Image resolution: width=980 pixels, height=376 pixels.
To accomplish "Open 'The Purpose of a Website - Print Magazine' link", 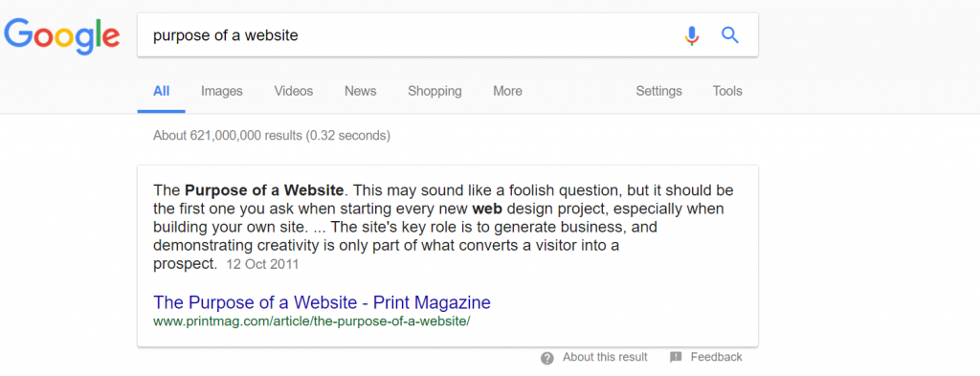I will [x=322, y=302].
